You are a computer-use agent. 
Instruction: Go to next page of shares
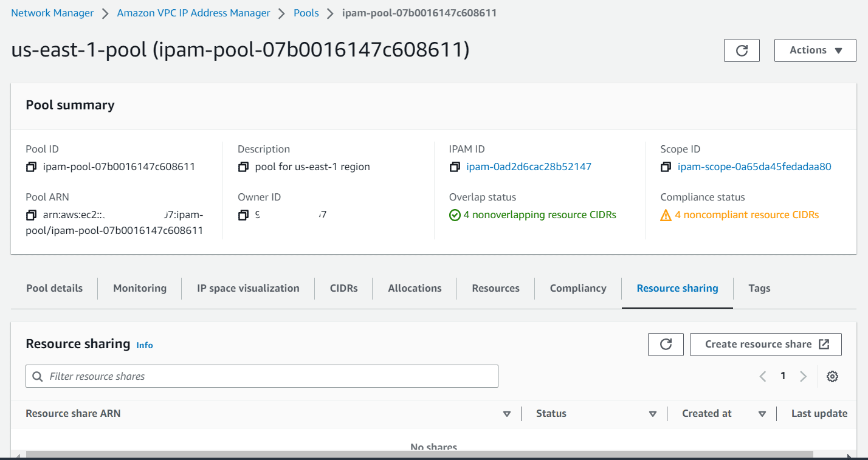803,377
